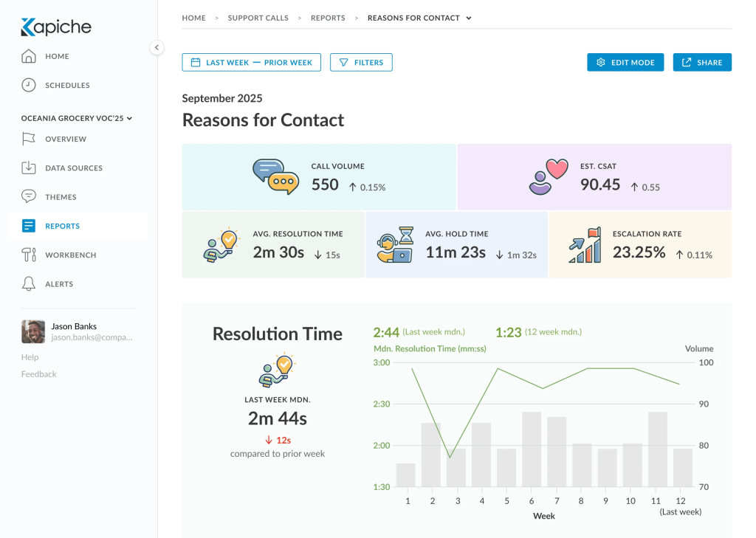Open the Feedback link
Viewport: 756px width, 538px height.
point(38,374)
